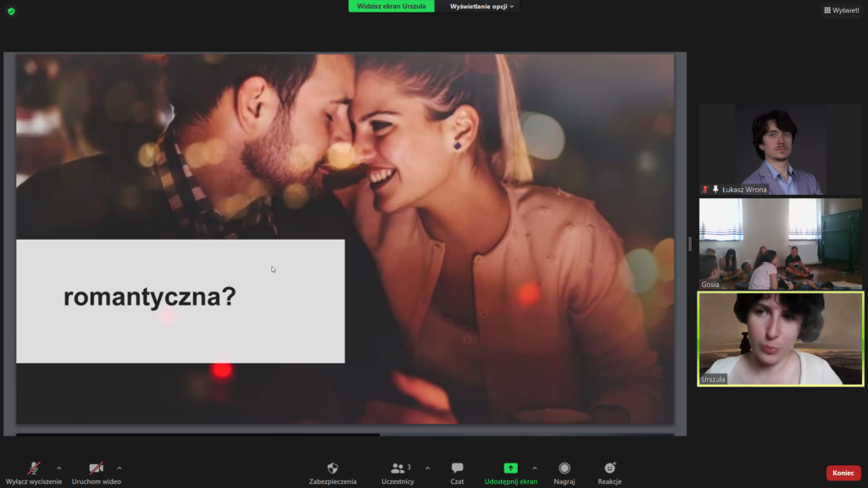Screen dimensions: 868x488
Task: Expand the arrow next to Uczestnicy
Action: (x=427, y=468)
